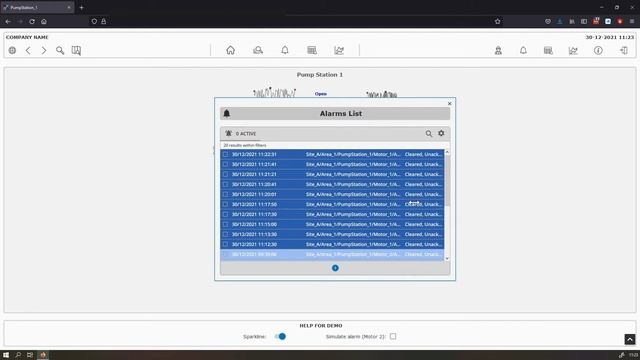Click the Open link above the pump station
Screen dimensions: 640x360
click(x=321, y=94)
